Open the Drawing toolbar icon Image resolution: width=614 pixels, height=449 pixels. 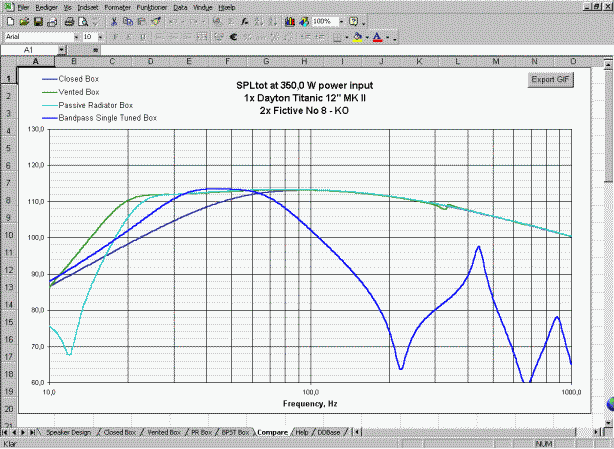point(304,22)
